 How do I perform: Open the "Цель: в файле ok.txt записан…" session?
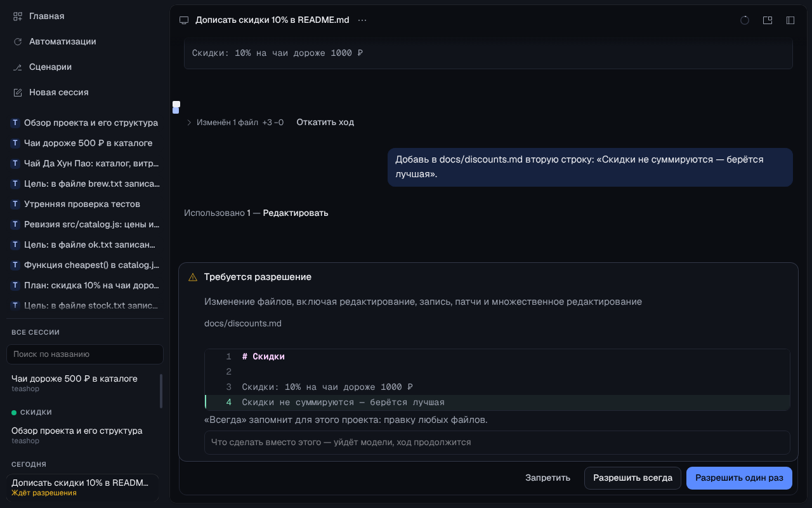[x=85, y=244]
